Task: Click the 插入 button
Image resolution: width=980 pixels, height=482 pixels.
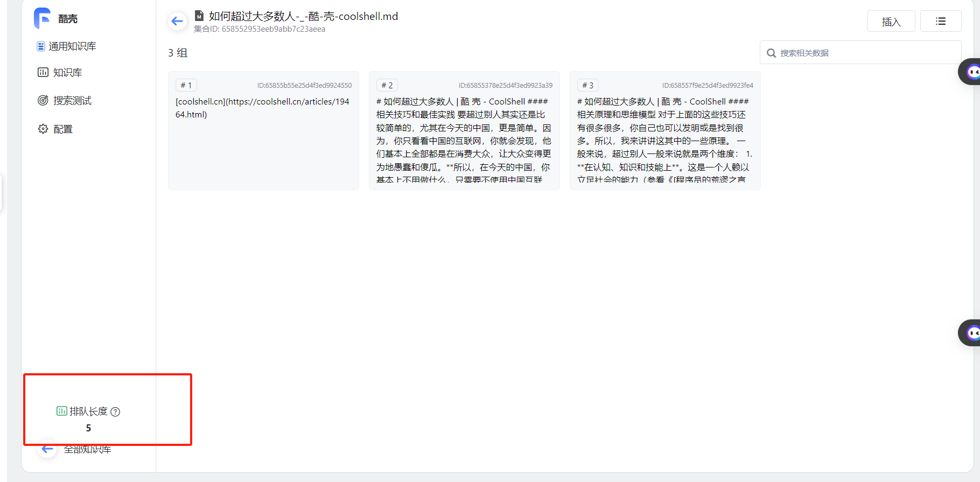Action: coord(891,22)
